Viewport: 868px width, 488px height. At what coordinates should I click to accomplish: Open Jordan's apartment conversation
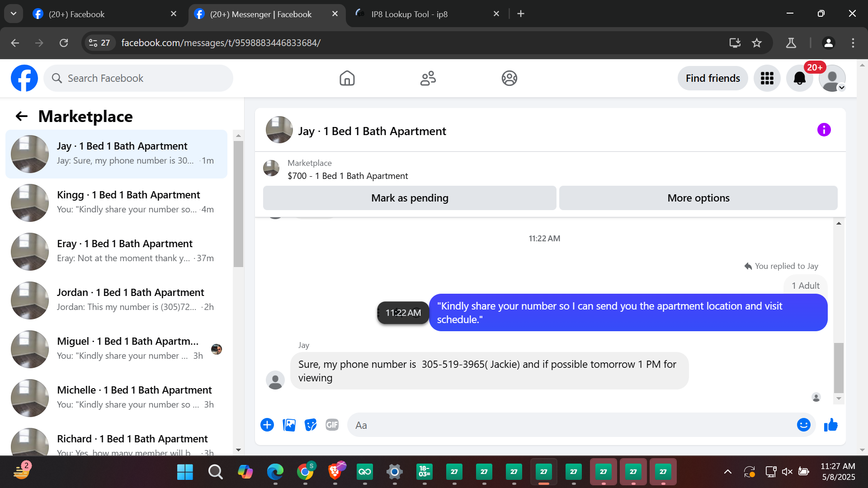tap(117, 300)
